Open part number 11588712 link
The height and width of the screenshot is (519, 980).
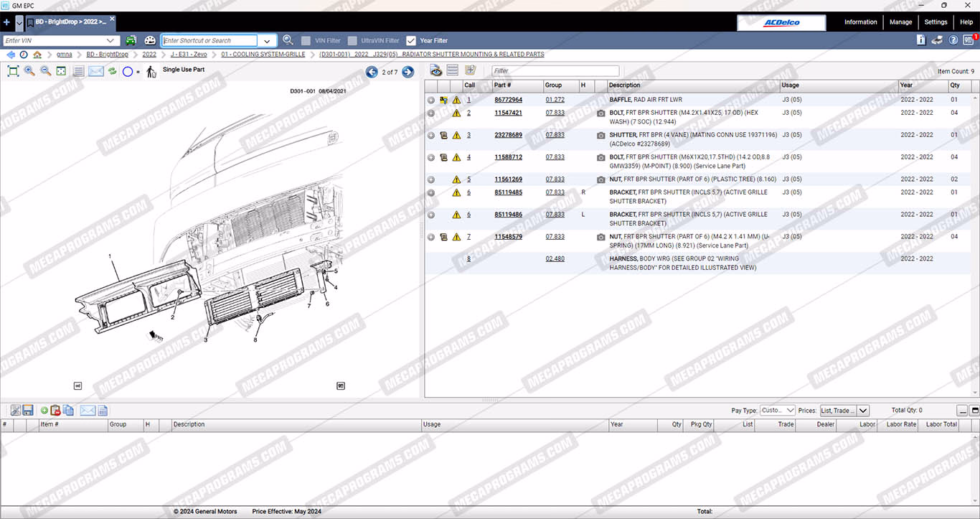pyautogui.click(x=508, y=157)
